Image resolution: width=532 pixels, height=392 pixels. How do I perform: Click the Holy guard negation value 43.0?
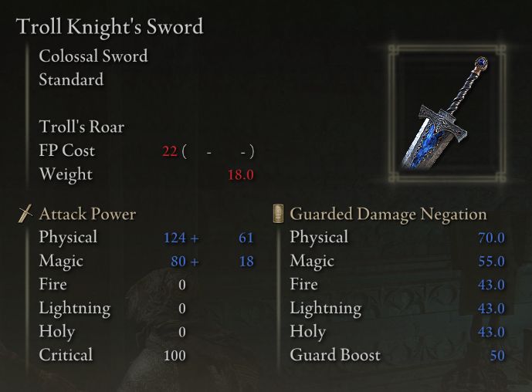click(491, 332)
